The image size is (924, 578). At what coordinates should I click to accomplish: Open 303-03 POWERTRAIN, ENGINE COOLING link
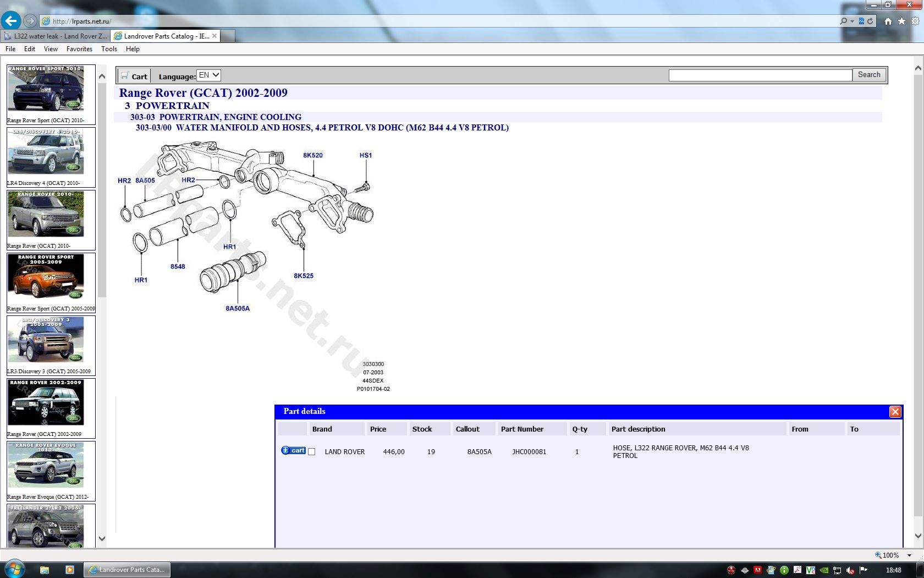(216, 117)
